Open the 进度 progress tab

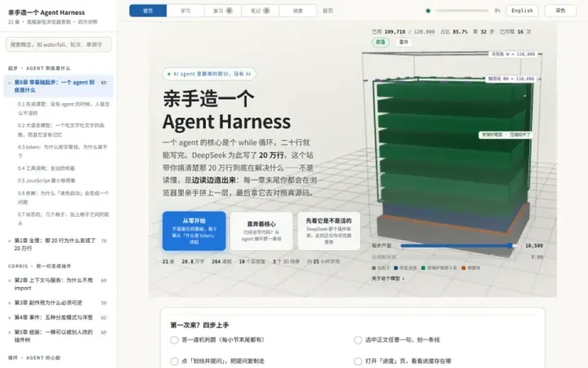(298, 11)
